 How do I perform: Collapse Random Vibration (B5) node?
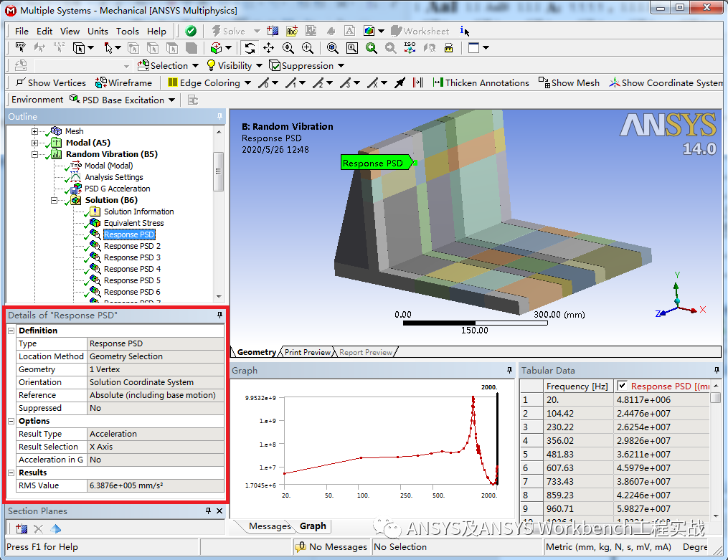[x=35, y=154]
